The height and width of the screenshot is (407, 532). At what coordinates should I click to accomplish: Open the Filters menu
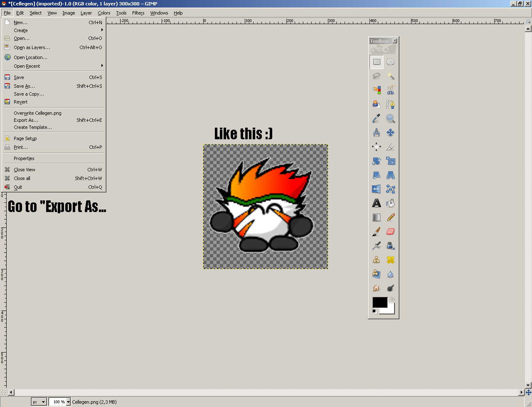(x=138, y=13)
